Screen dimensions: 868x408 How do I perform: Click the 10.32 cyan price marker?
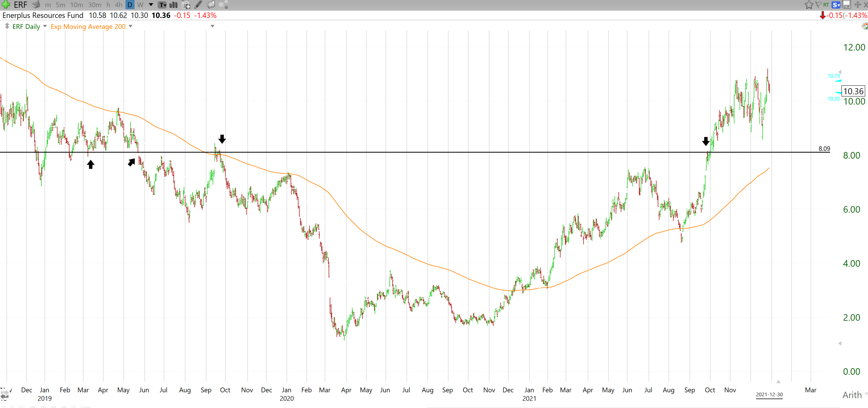point(834,99)
